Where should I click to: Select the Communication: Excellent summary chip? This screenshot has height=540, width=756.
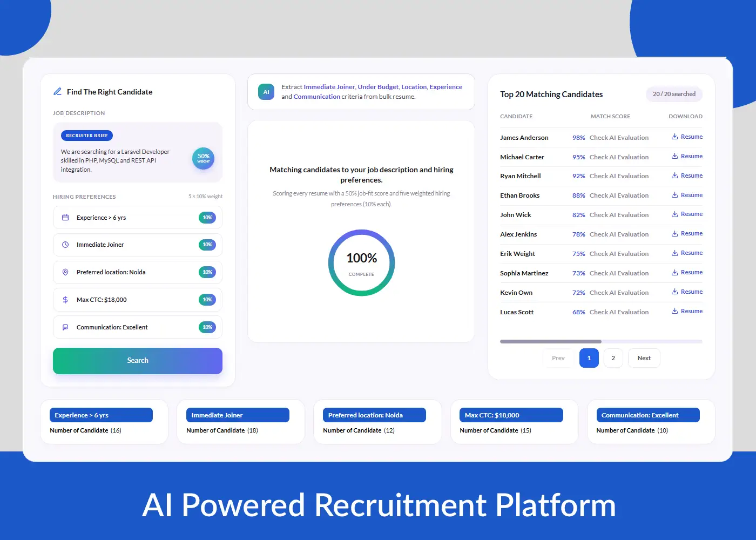648,415
